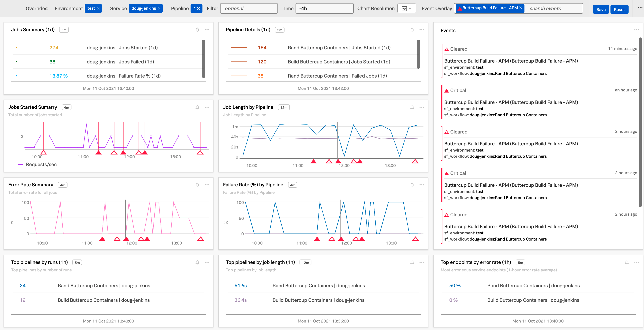Remove the Buttercup Build Failure event overlay
644x330 pixels.
pos(521,8)
